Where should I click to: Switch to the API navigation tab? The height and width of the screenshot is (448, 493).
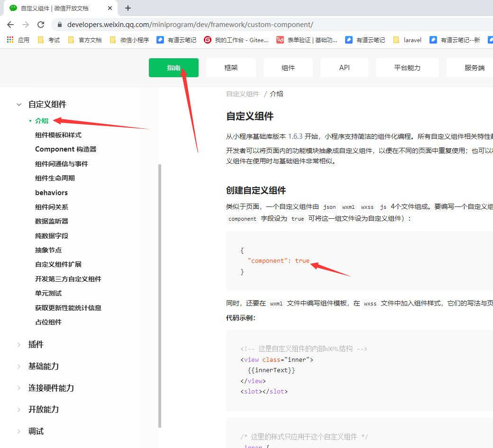[344, 67]
